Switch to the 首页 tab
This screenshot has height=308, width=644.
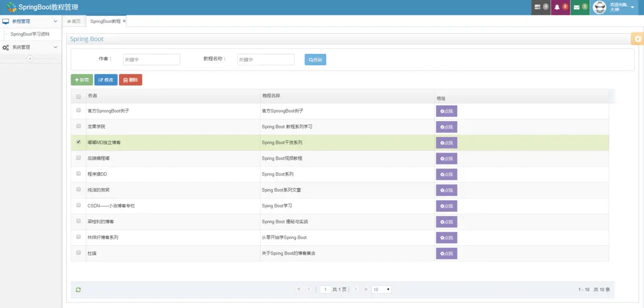point(74,21)
